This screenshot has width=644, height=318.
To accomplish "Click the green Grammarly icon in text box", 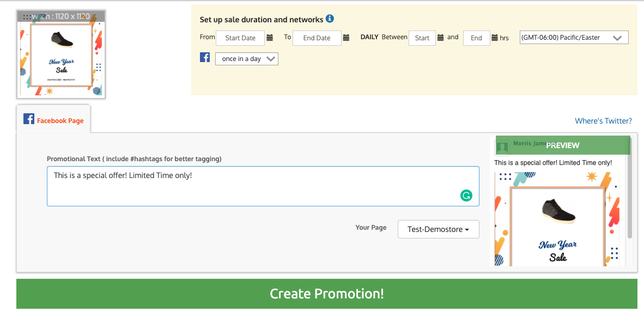I will click(466, 195).
